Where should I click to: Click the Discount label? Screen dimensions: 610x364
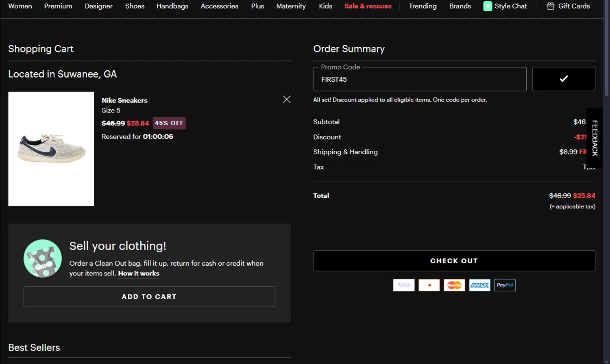coord(327,137)
